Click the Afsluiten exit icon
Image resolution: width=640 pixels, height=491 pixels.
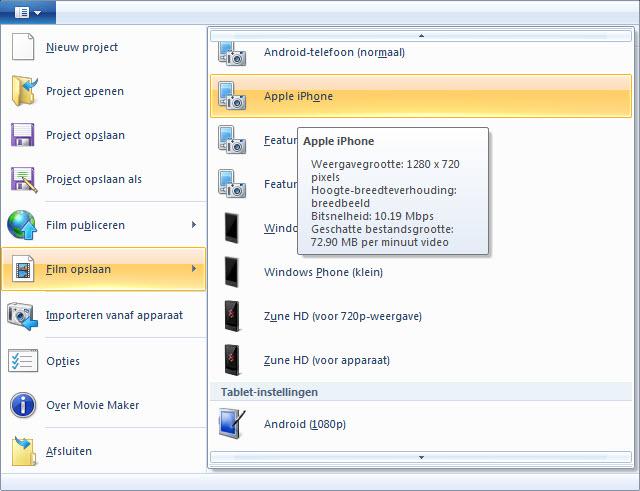coord(23,451)
